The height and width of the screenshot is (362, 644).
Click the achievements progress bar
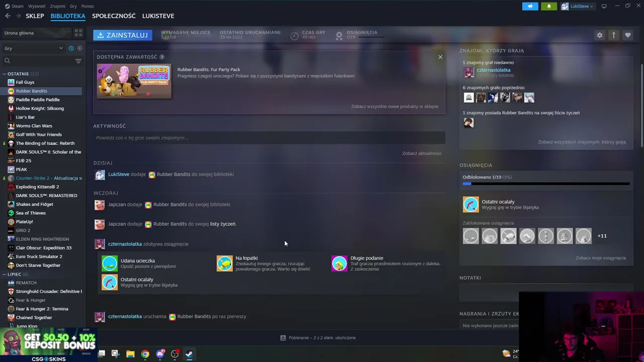click(x=546, y=184)
